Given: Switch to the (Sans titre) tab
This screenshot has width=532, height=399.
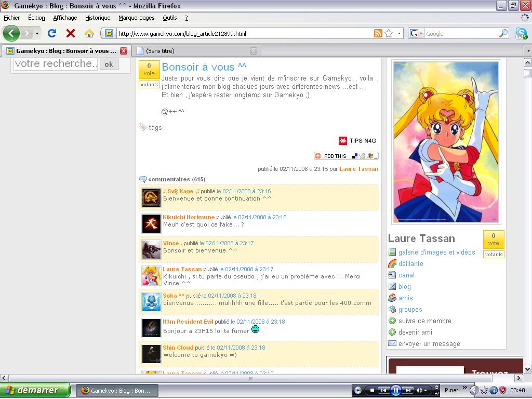Looking at the screenshot, I should coord(196,51).
